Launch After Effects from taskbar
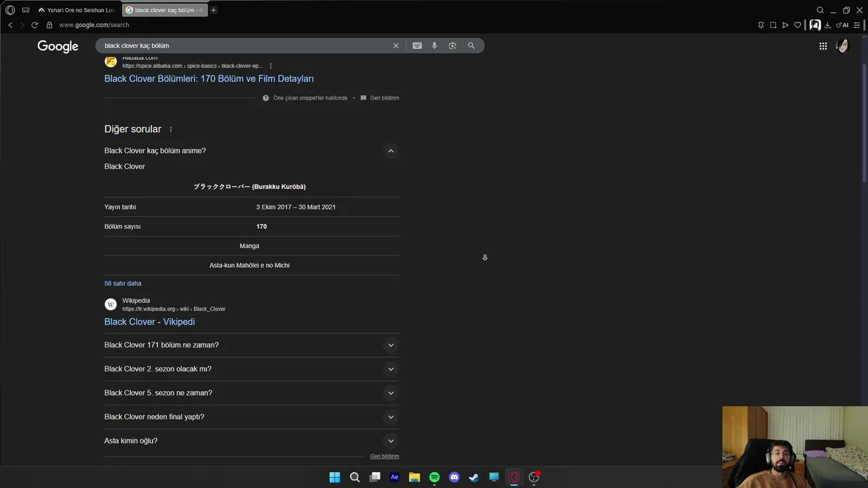Viewport: 868px width, 488px height. 395,477
